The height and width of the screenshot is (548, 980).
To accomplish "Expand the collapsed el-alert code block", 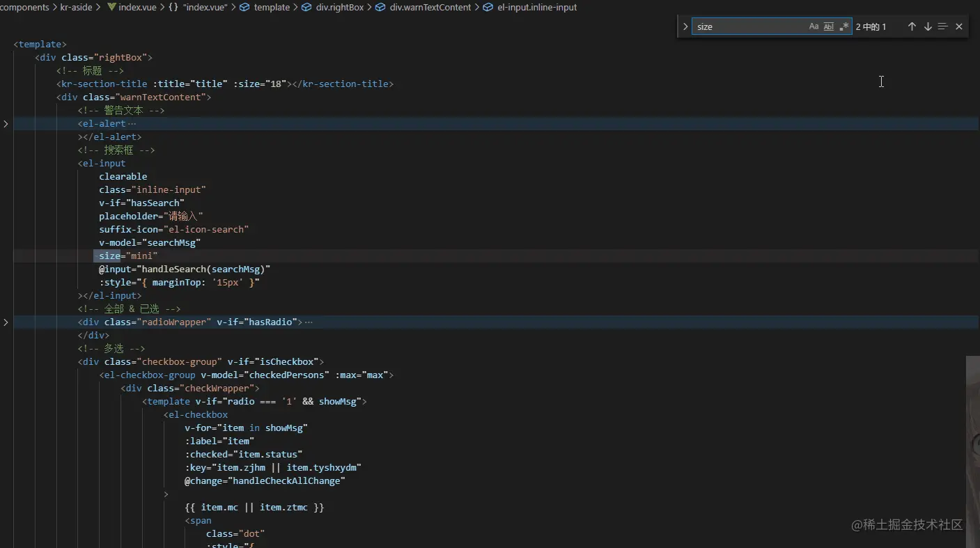I will 6,123.
